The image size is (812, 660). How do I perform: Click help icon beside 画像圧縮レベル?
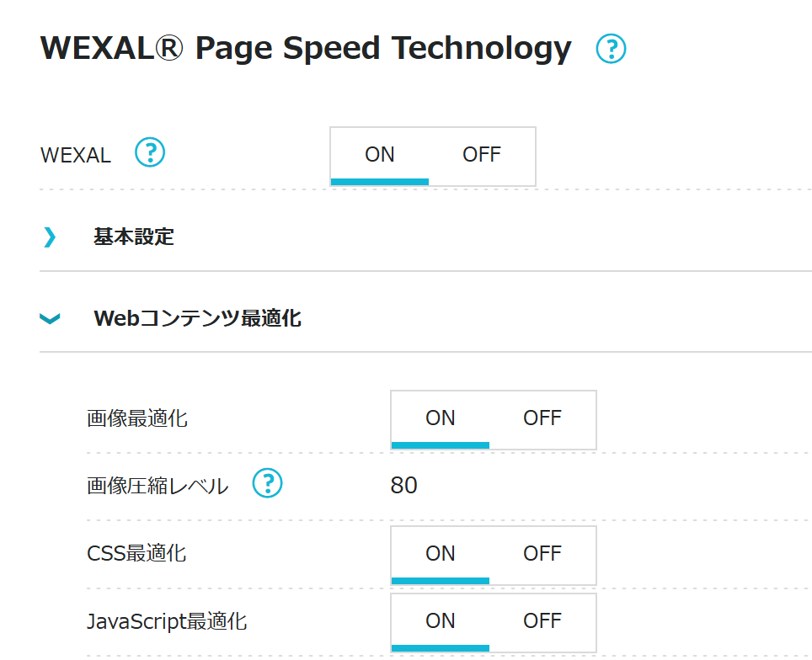coord(268,484)
